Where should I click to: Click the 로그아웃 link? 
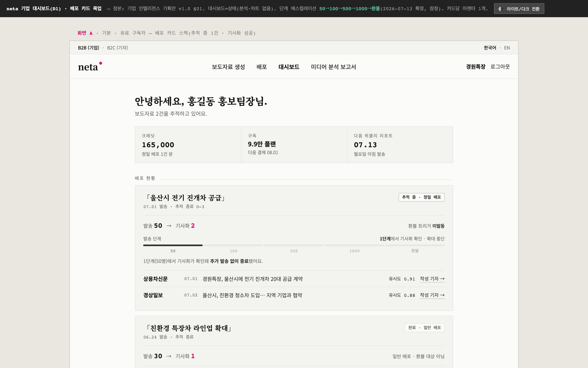coord(500,67)
